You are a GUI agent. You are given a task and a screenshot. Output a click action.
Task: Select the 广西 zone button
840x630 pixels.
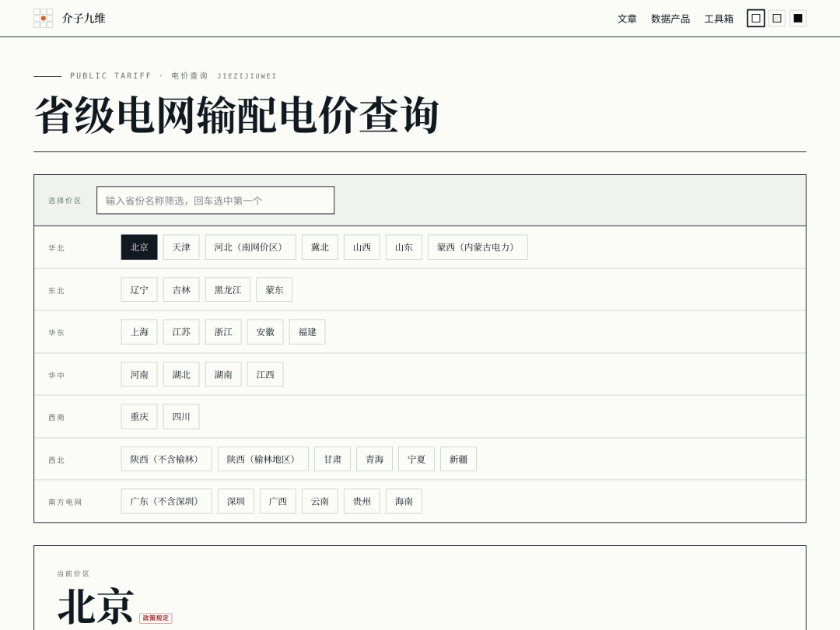coord(278,502)
